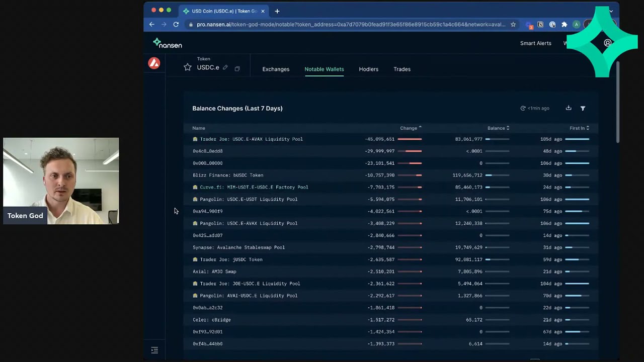The width and height of the screenshot is (644, 362).
Task: Open Synapse: Avalanche Stableswap Pool wallet
Action: 238,248
